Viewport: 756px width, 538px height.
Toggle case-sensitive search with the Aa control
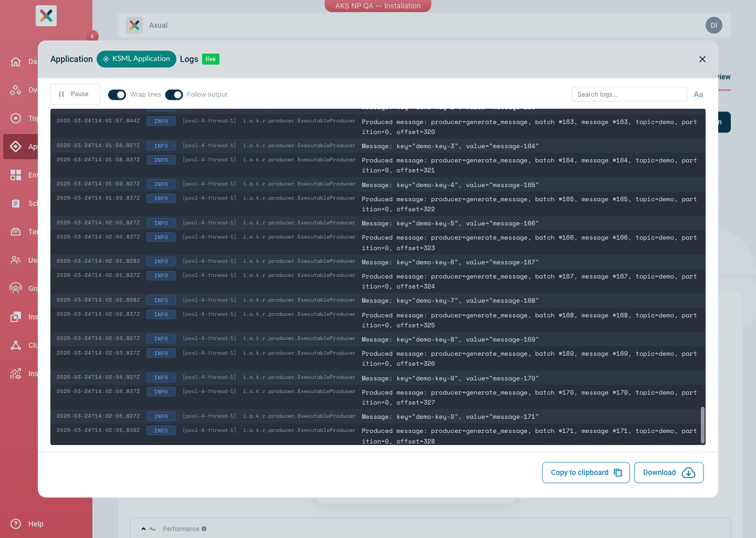tap(698, 94)
